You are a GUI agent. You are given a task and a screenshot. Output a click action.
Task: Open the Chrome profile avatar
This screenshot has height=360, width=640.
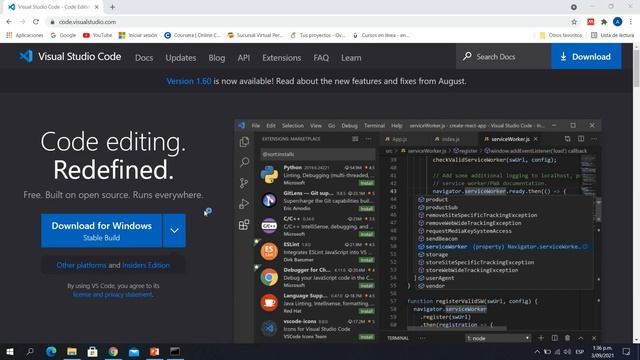coord(618,22)
